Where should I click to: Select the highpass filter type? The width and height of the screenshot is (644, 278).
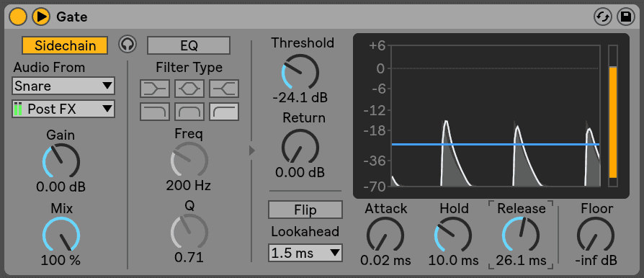(224, 112)
